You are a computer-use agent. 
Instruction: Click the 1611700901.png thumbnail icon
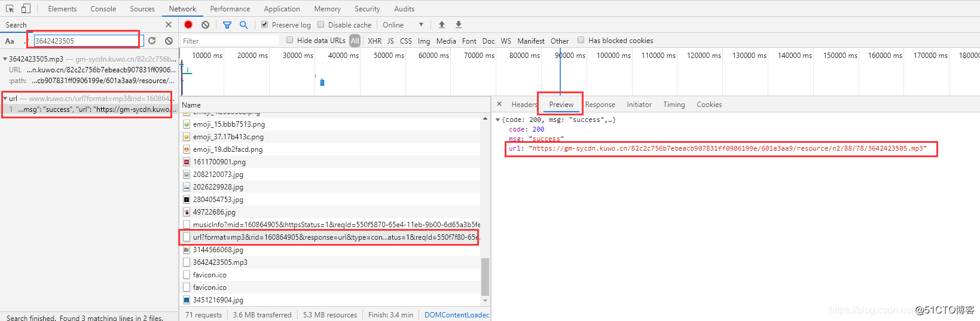click(187, 161)
